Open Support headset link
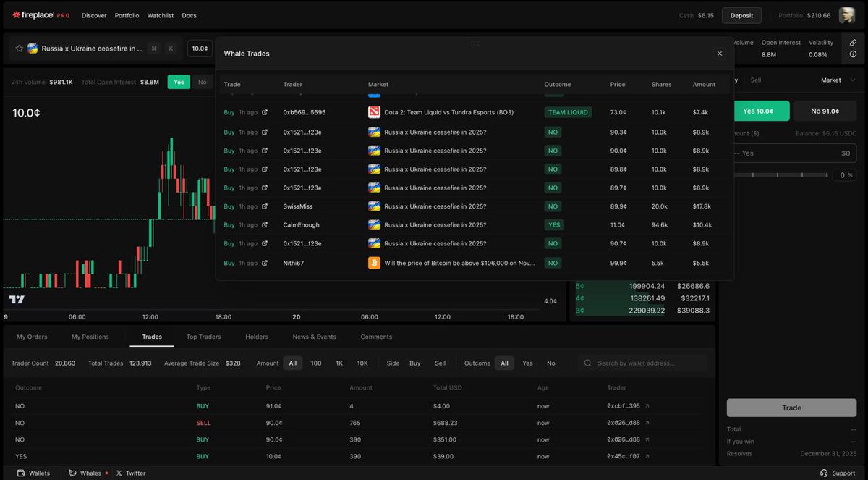The image size is (868, 480). [x=838, y=473]
